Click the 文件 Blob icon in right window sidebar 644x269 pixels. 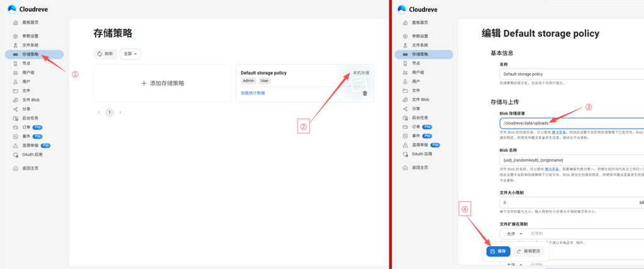click(x=406, y=100)
